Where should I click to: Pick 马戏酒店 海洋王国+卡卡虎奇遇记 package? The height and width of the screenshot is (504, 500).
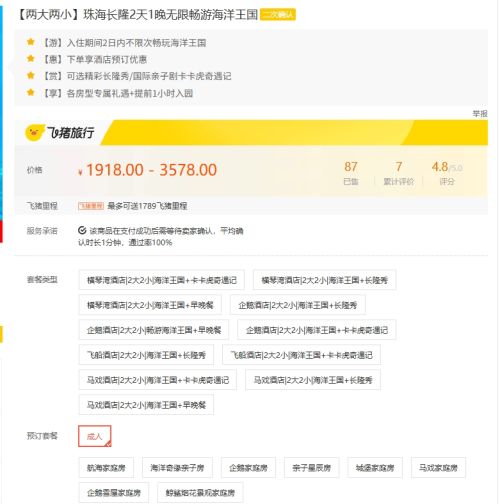tap(158, 380)
